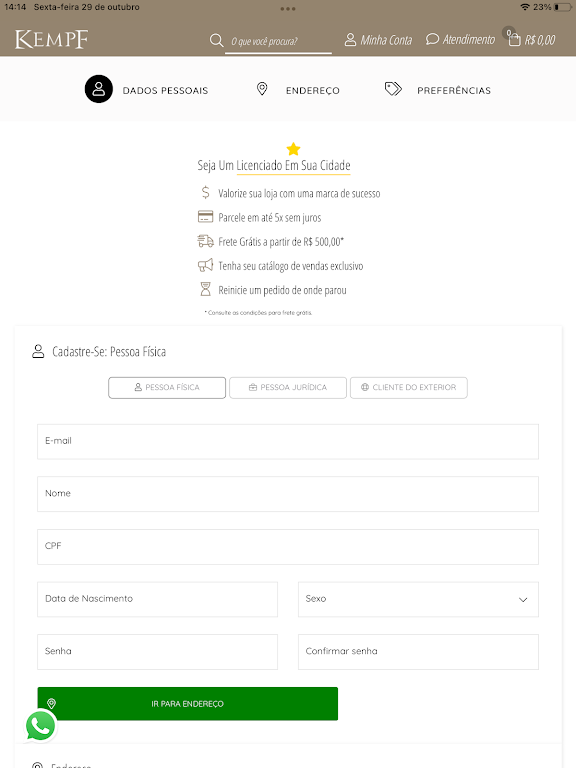Tap the Atendimento speech bubble icon
576x768 pixels.
[432, 39]
